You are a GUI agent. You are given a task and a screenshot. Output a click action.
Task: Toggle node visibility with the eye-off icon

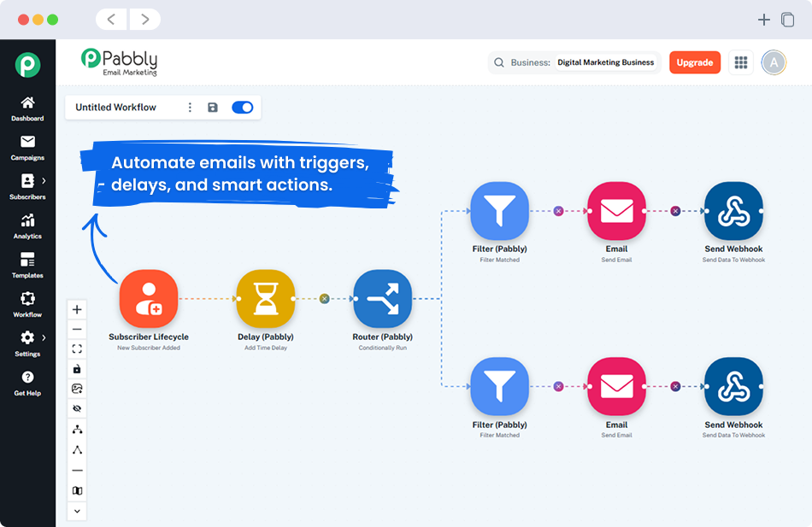click(x=77, y=408)
